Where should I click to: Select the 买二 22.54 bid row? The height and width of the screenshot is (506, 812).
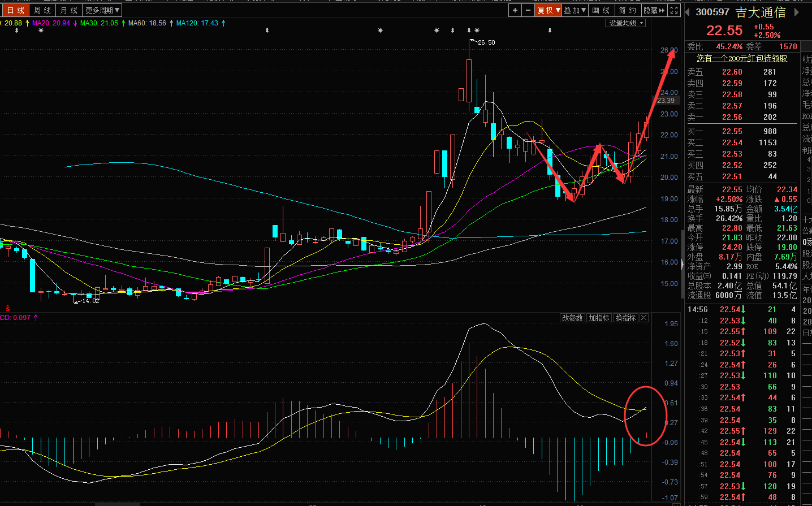click(741, 142)
